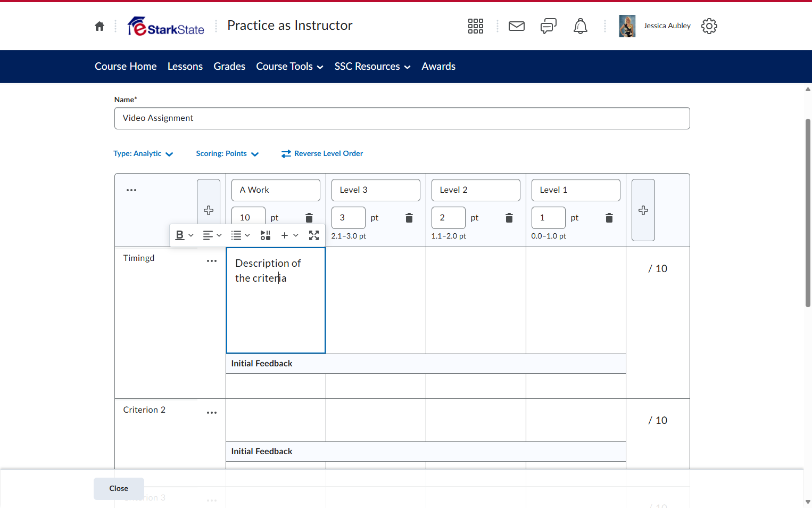Open the subscription alerts chat icon
The width and height of the screenshot is (812, 508).
(x=549, y=26)
